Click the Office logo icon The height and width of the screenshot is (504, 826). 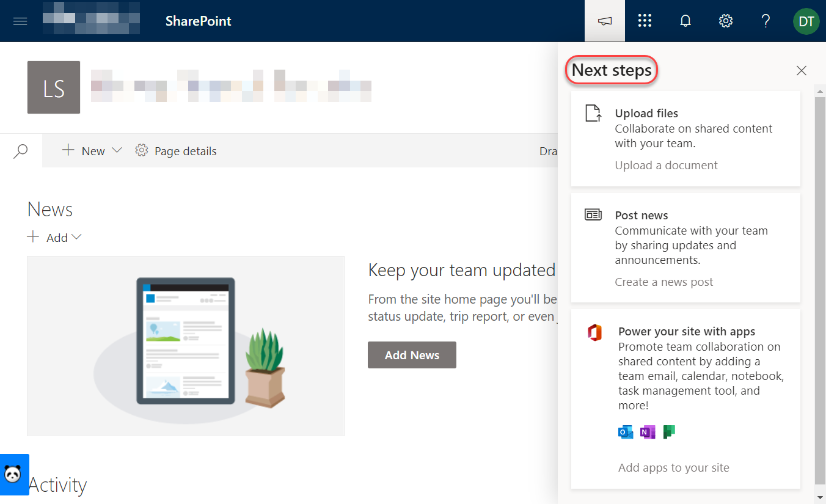(x=594, y=333)
